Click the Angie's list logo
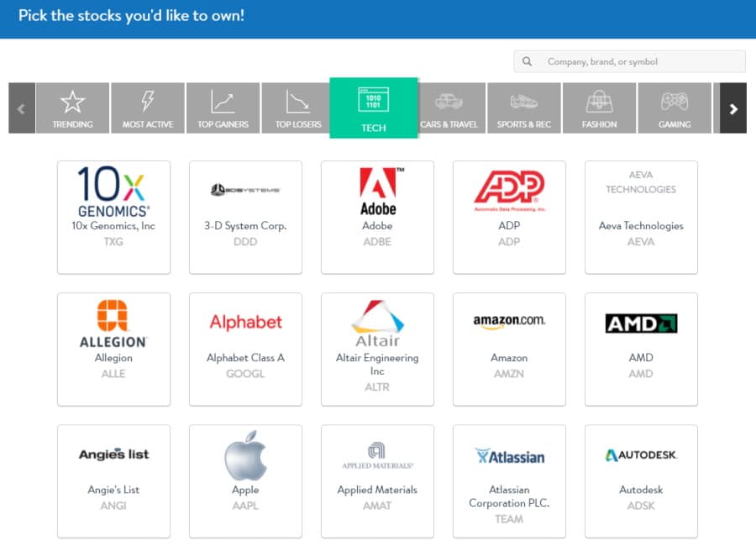This screenshot has height=552, width=756. 113,455
